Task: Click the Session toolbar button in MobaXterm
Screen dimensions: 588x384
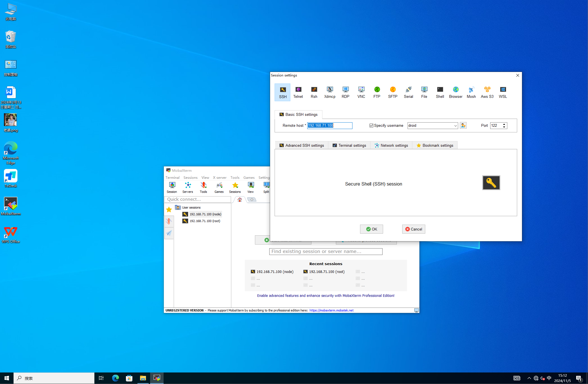Action: click(x=172, y=188)
